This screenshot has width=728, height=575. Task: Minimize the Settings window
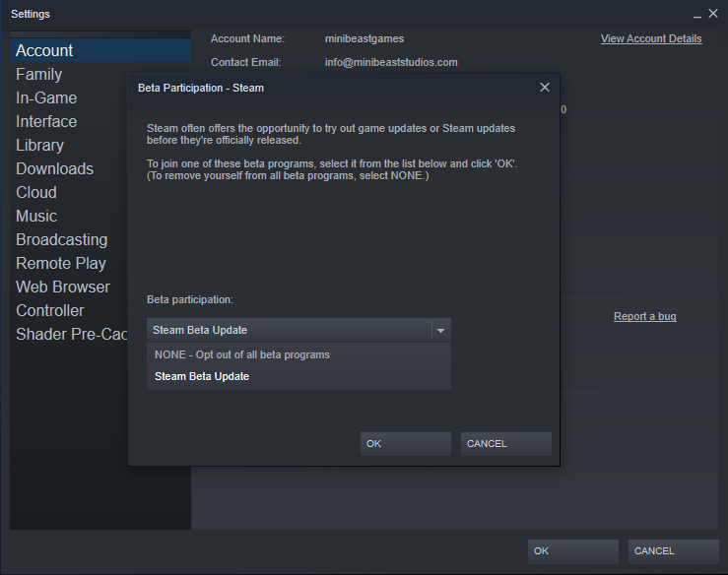pos(697,15)
